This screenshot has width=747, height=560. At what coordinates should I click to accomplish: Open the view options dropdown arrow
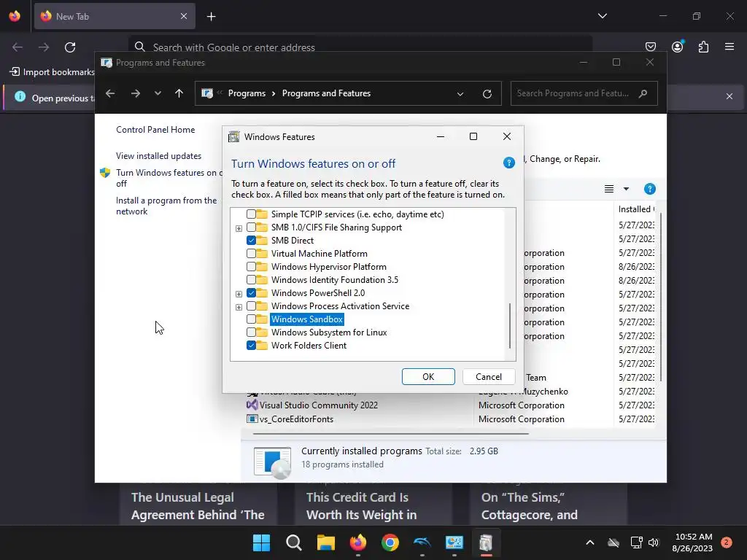pos(626,189)
